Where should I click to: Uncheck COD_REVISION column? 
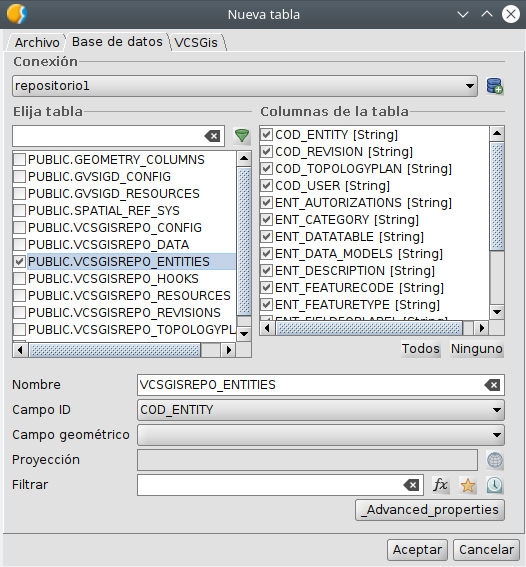[266, 152]
